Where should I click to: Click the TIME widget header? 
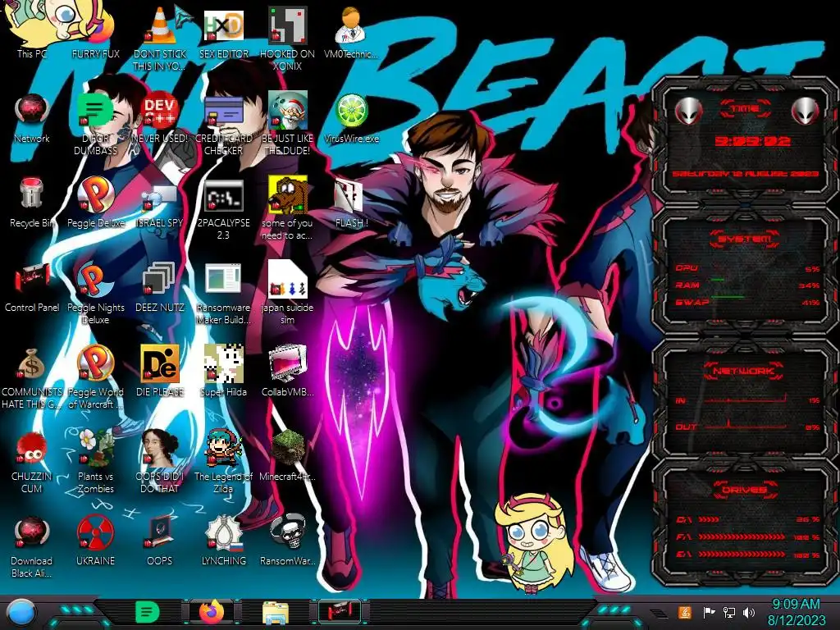tap(745, 109)
